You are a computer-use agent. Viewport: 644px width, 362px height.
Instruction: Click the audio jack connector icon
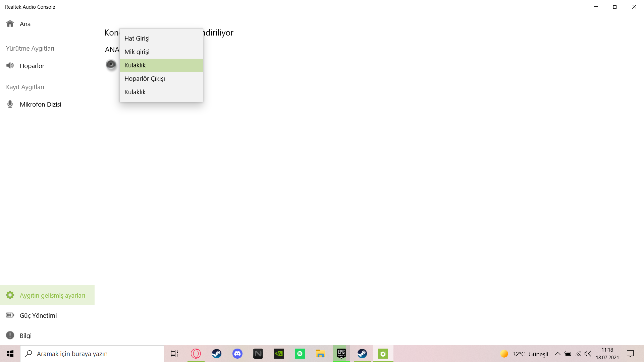[x=111, y=64]
